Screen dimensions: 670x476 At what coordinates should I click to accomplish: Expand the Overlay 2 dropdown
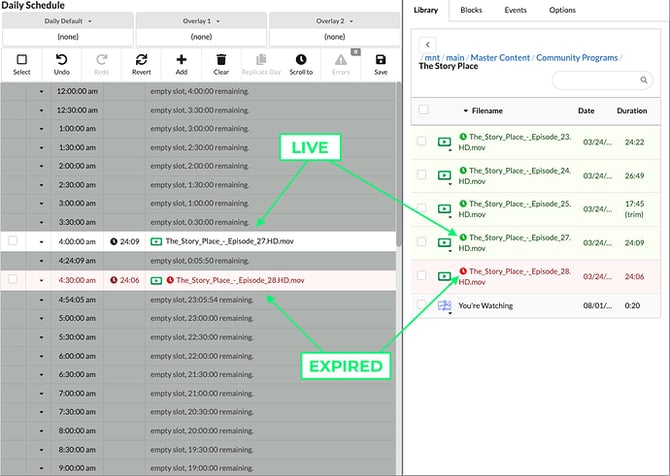332,20
